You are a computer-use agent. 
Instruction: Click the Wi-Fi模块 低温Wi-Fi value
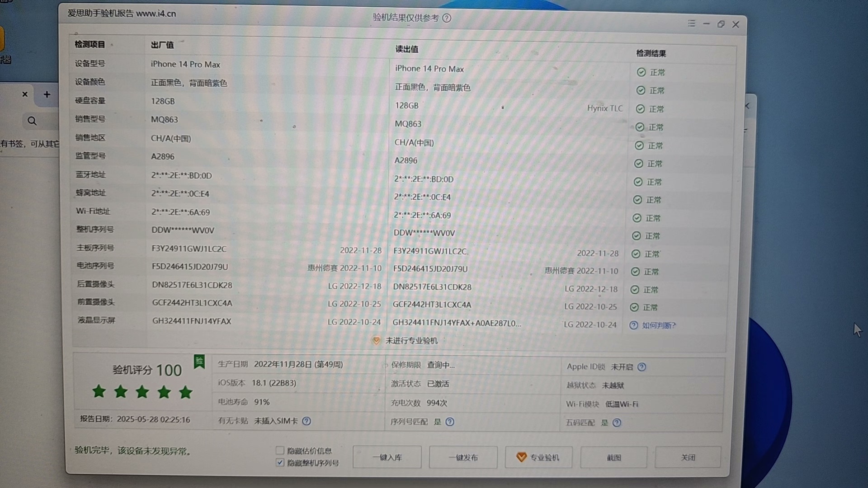tap(622, 404)
